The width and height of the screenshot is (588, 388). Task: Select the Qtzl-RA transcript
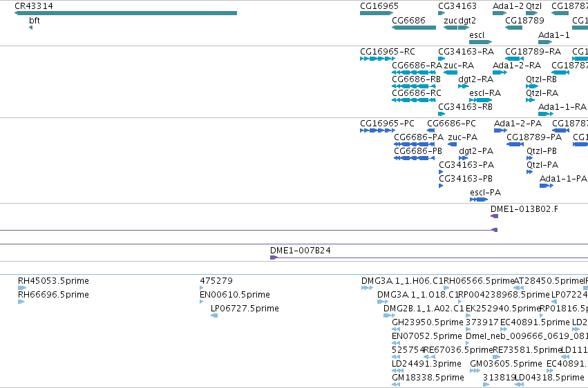pyautogui.click(x=542, y=93)
